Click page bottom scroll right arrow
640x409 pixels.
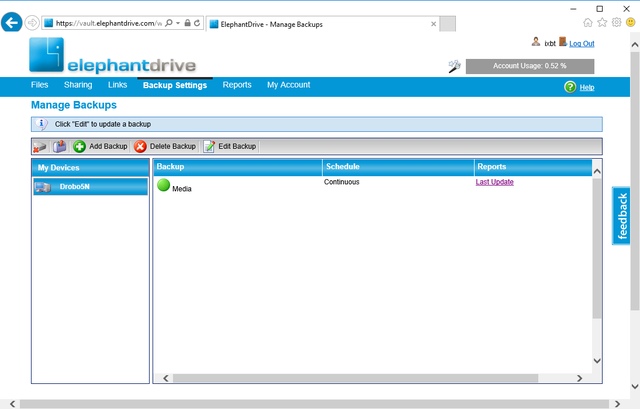617,404
